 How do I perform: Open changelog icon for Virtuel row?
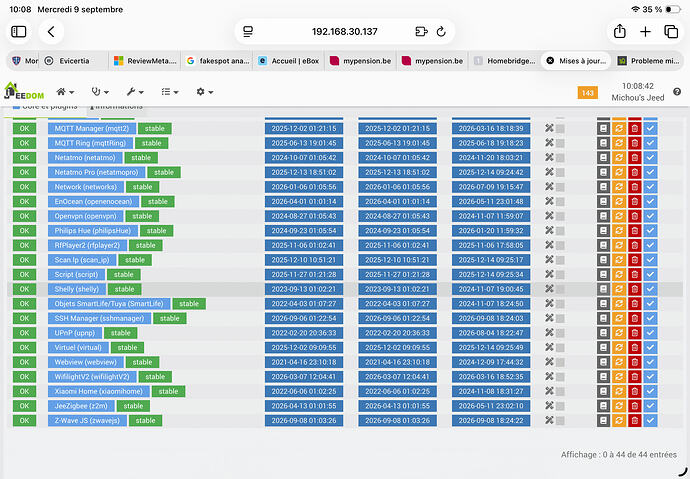tap(603, 347)
